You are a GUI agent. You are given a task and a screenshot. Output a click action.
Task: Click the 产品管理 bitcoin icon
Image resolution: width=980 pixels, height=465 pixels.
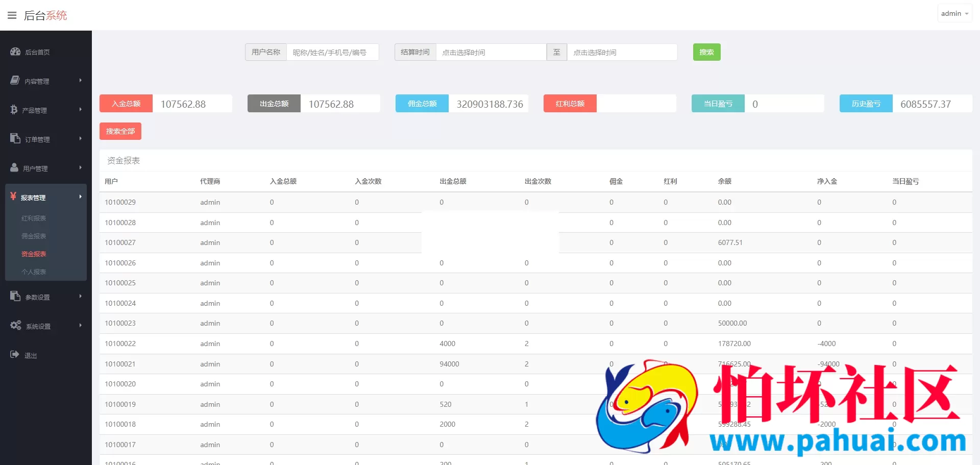(x=14, y=110)
